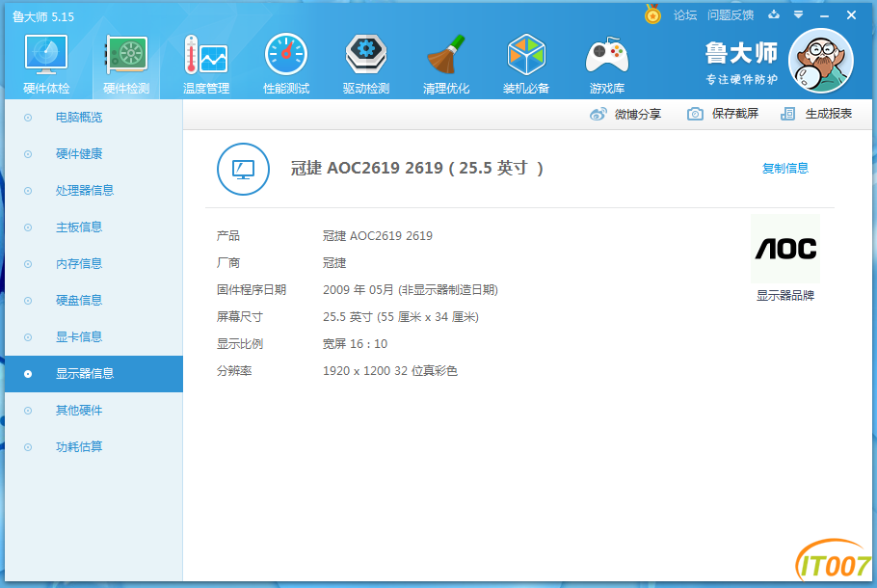This screenshot has height=588, width=877.
Task: Click 复制信息 copy info link
Action: click(785, 168)
